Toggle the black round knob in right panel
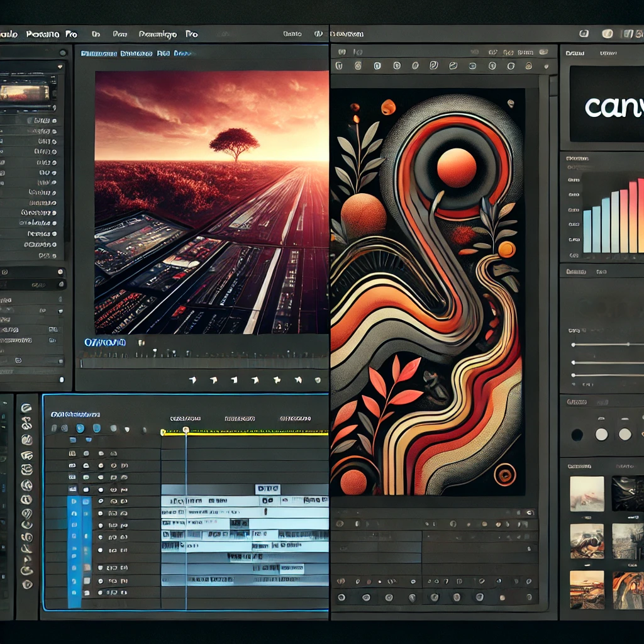The width and height of the screenshot is (644, 644). (577, 435)
